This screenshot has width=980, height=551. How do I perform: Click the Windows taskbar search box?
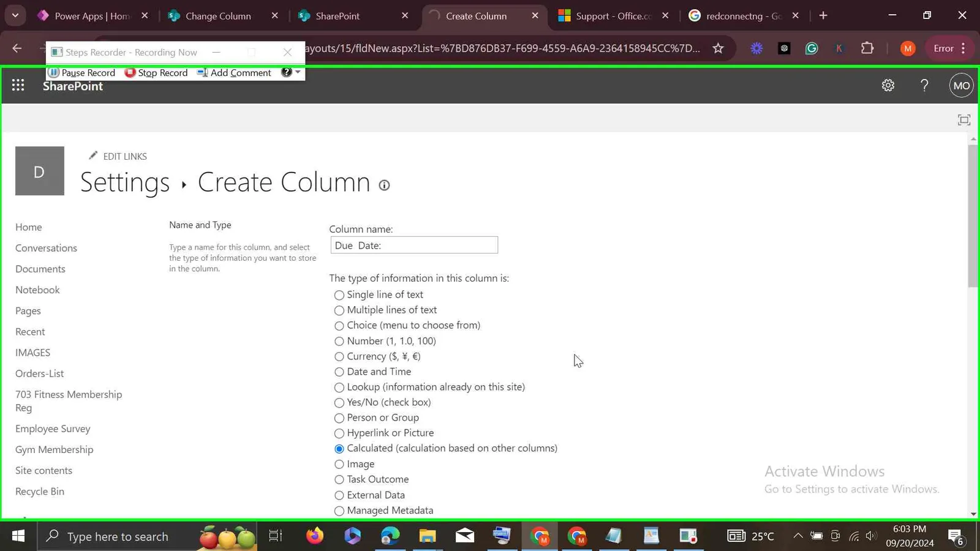point(147,536)
